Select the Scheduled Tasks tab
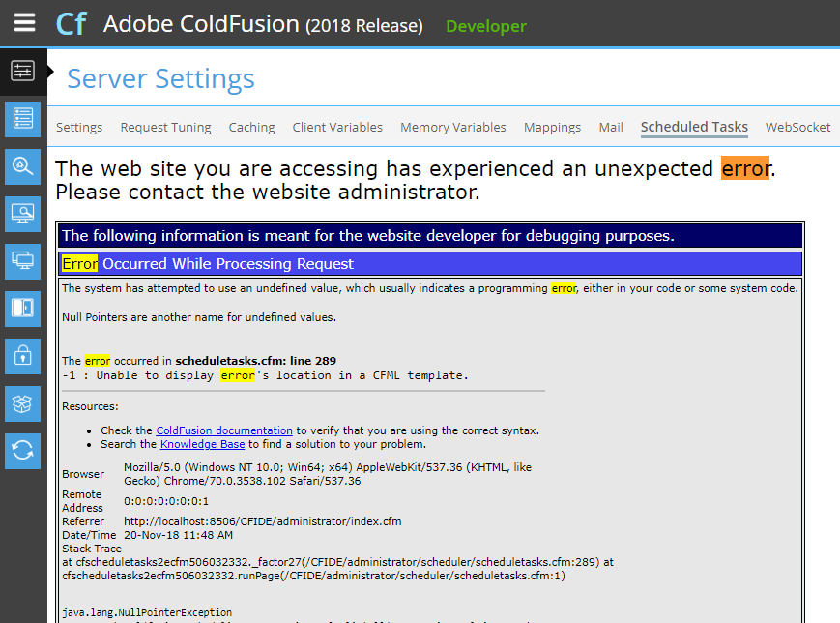The width and height of the screenshot is (840, 623). (x=694, y=127)
